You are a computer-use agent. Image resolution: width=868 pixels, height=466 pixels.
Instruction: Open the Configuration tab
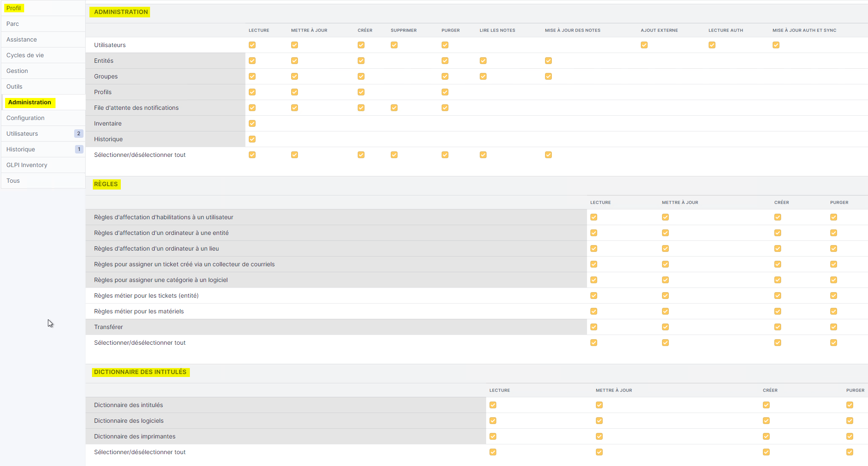25,118
